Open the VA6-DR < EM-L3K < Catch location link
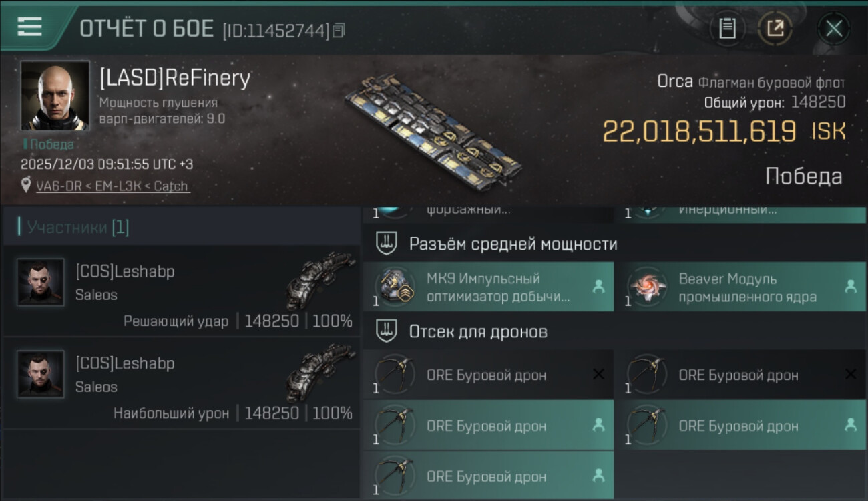This screenshot has height=501, width=868. pyautogui.click(x=113, y=186)
